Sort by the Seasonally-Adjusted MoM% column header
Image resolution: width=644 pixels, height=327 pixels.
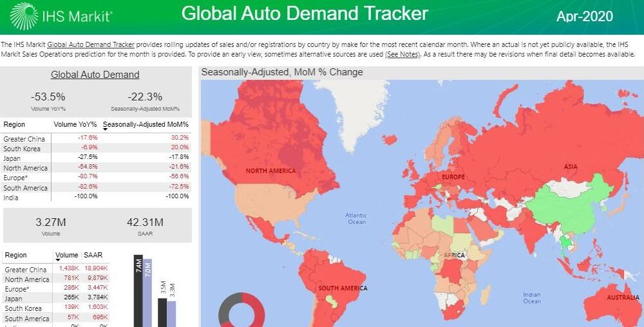[x=146, y=124]
